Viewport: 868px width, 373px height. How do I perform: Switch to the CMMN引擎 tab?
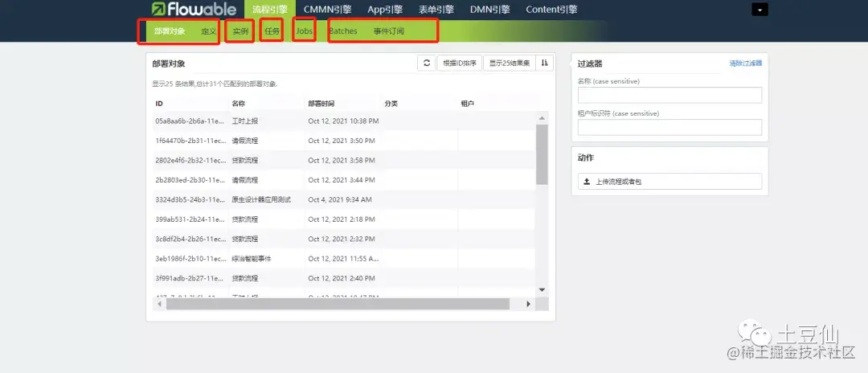(327, 10)
